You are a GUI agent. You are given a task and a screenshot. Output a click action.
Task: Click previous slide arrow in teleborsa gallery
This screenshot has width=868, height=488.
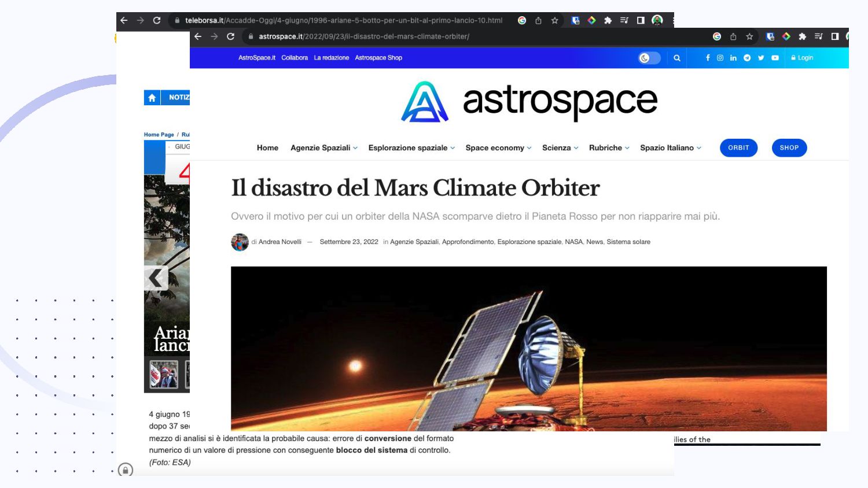(156, 279)
